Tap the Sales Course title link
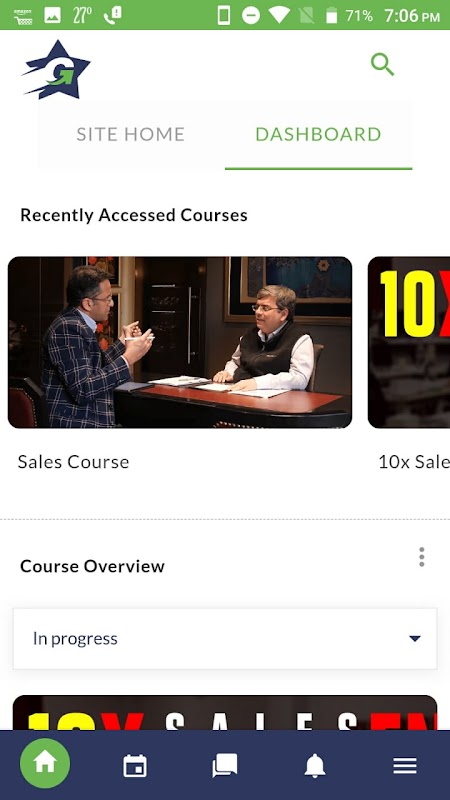 click(x=73, y=462)
